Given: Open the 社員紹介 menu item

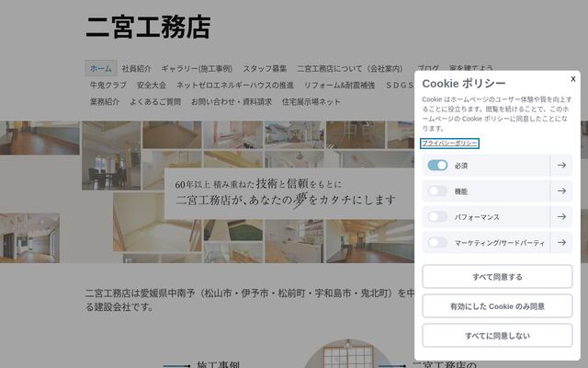Looking at the screenshot, I should pyautogui.click(x=137, y=69).
